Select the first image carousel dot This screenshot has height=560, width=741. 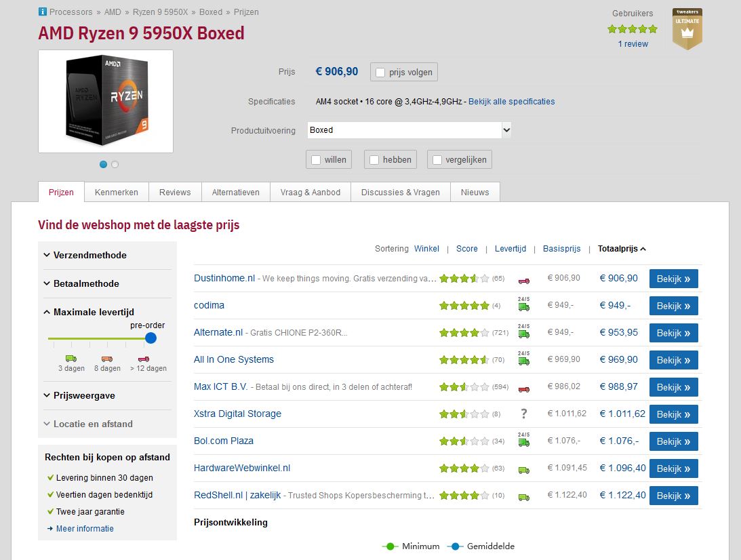[104, 165]
